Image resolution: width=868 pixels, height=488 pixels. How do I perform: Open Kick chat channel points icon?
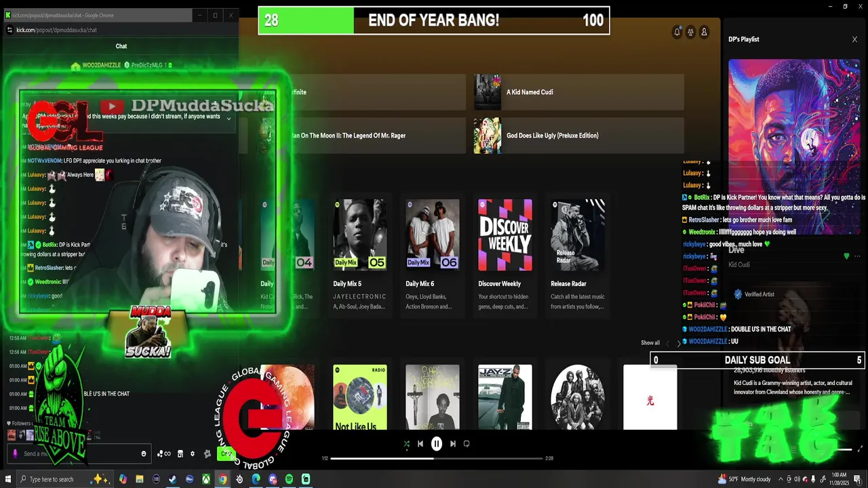[x=163, y=453]
